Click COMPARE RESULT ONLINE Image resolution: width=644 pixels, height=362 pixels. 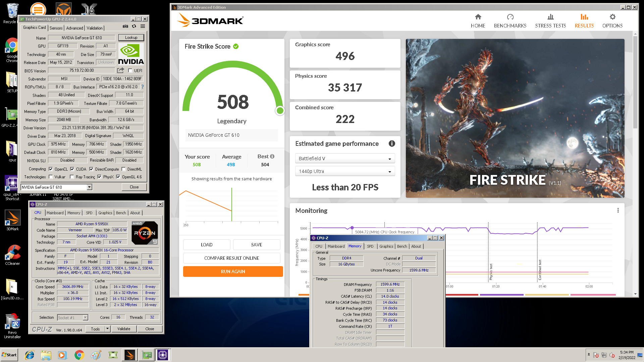pyautogui.click(x=232, y=258)
